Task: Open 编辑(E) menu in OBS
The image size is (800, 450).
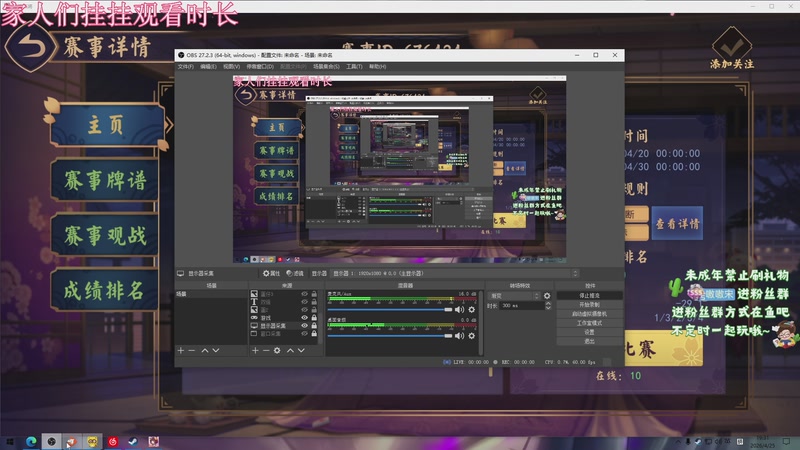Action: pyautogui.click(x=208, y=67)
